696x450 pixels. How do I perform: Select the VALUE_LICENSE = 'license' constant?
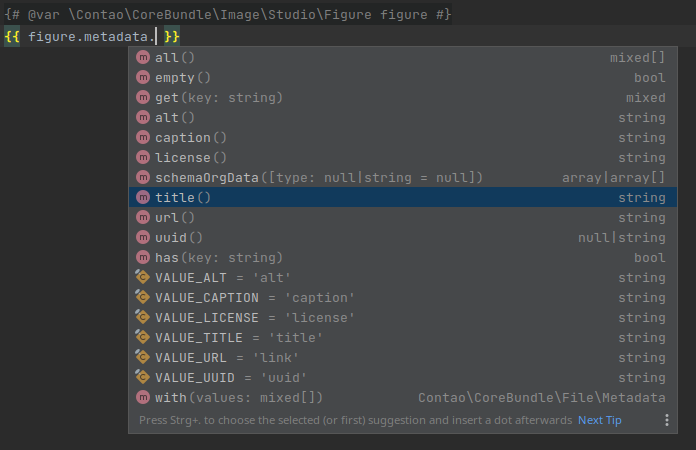tap(403, 317)
